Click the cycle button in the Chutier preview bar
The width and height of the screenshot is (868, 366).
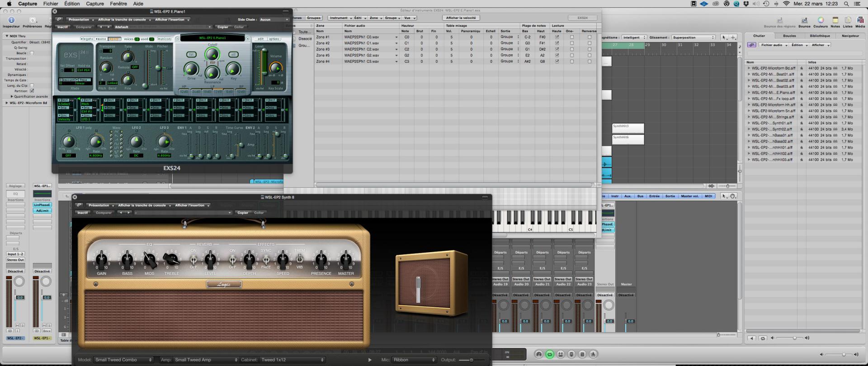tap(763, 338)
